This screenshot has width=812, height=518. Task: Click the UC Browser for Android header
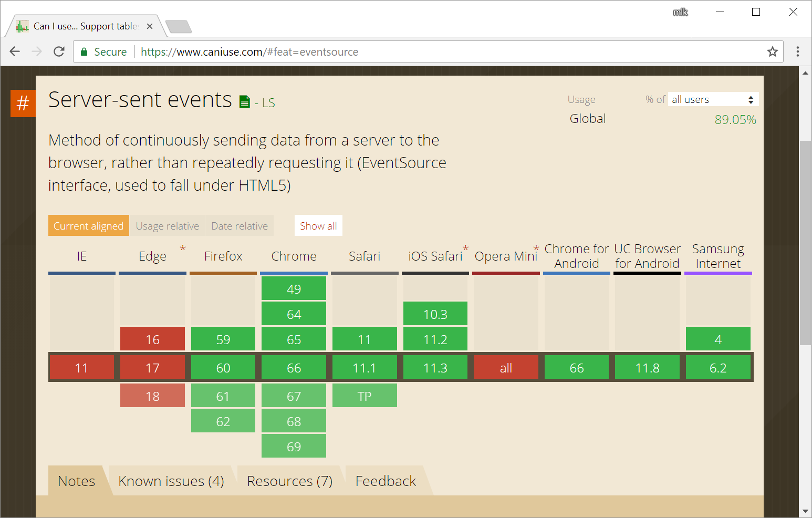[647, 256]
